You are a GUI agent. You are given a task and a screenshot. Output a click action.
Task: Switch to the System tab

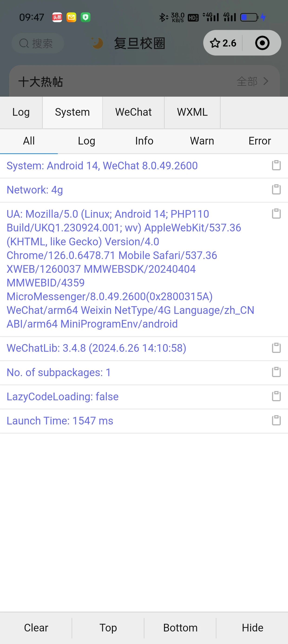point(72,112)
